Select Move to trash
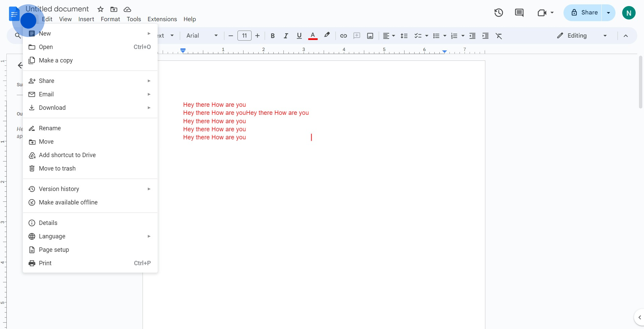 (90, 169)
